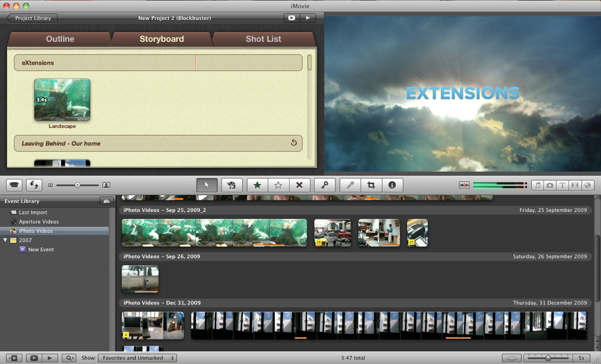Image resolution: width=601 pixels, height=364 pixels.
Task: Select New Event under 2007
Action: (55, 249)
